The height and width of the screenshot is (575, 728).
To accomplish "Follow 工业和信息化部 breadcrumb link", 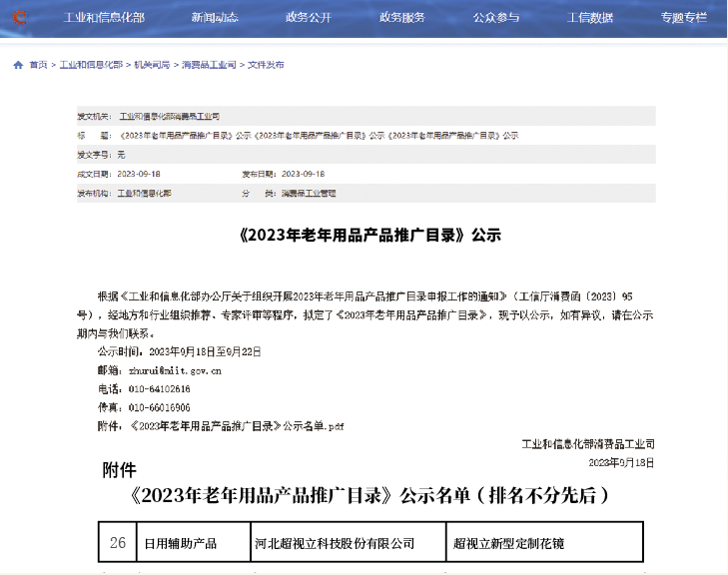I will tap(91, 65).
